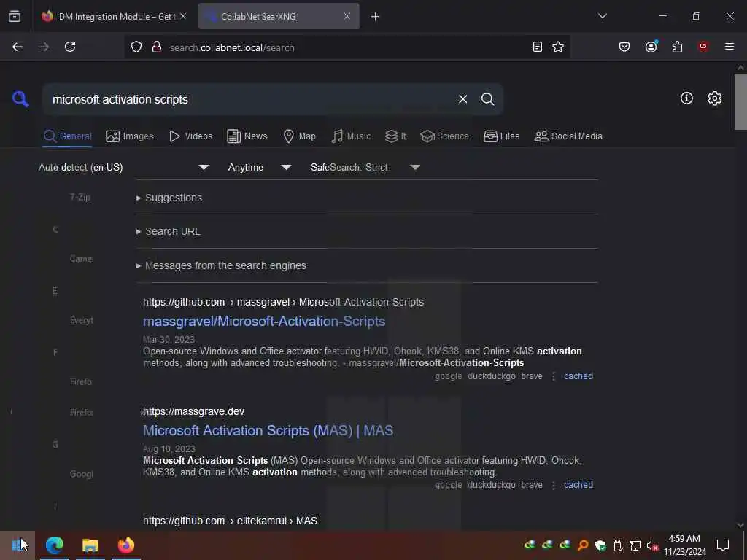This screenshot has width=747, height=560.
Task: Open options dots for massgravel GitHub result
Action: tap(553, 376)
